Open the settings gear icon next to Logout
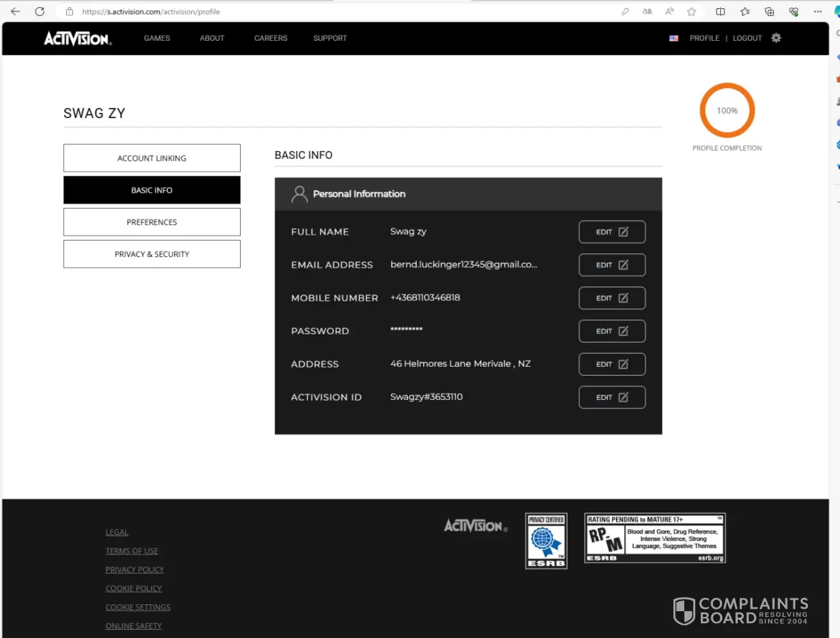The image size is (840, 638). [776, 38]
